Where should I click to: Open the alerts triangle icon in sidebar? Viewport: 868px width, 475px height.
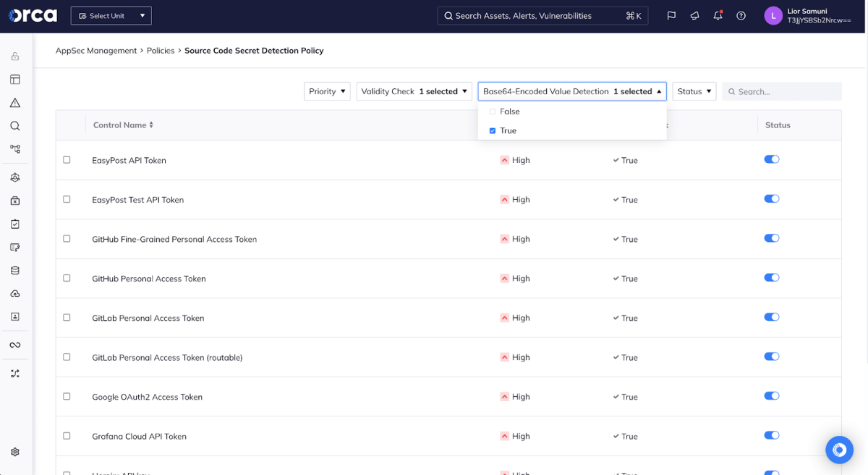pos(15,103)
